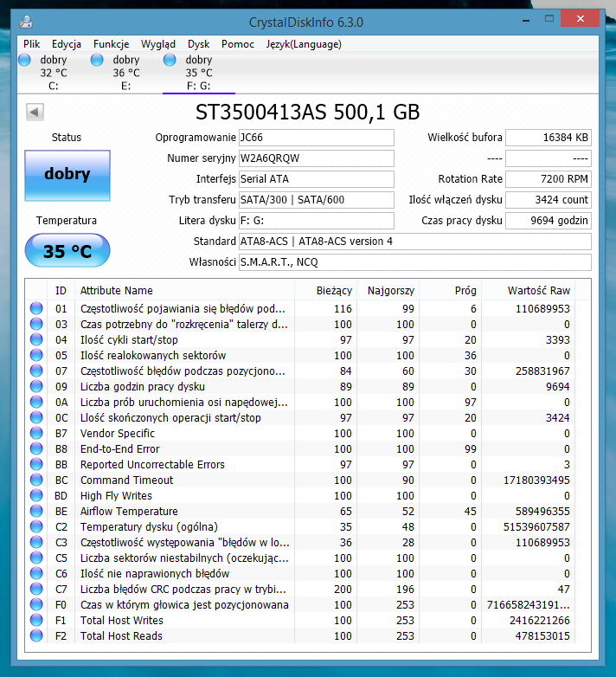The image size is (616, 677).
Task: Click the Bieżący column header
Action: pos(325,290)
